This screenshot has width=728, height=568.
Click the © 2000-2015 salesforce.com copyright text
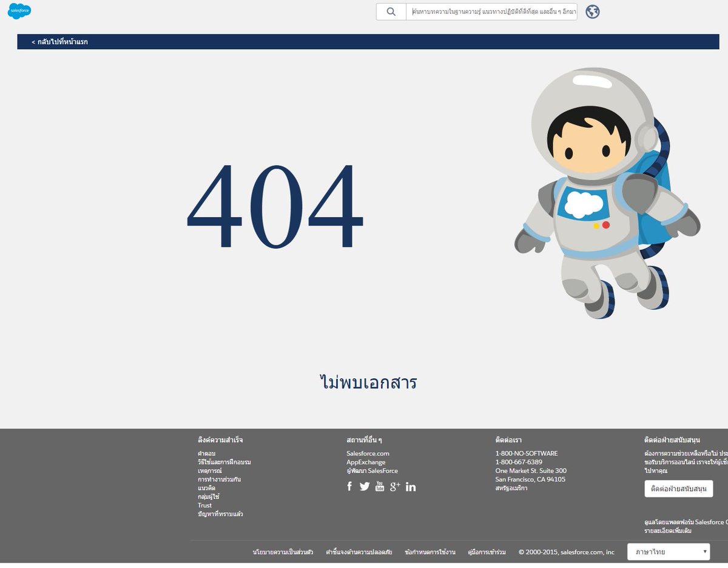tap(567, 552)
